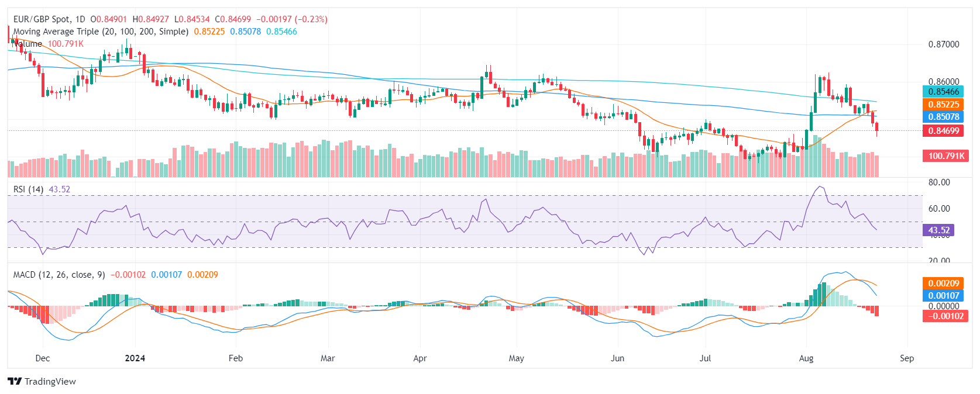Click the TradingView logo icon

tap(15, 382)
